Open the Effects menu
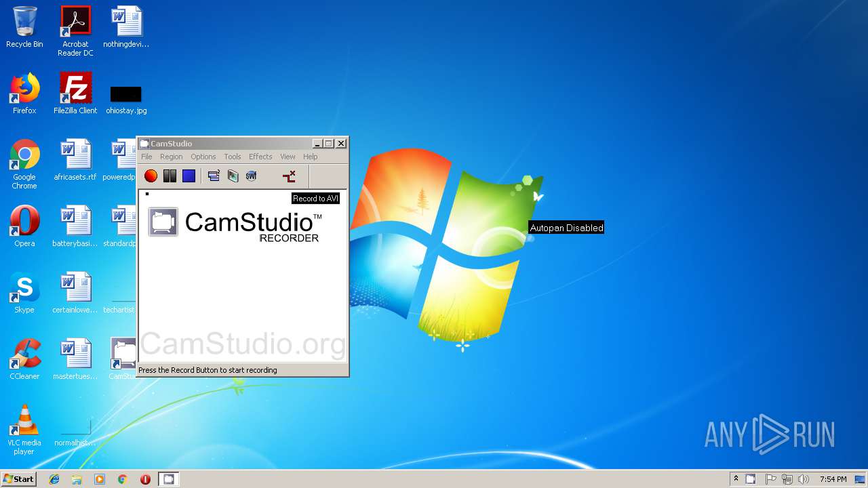This screenshot has width=868, height=488. pyautogui.click(x=260, y=157)
